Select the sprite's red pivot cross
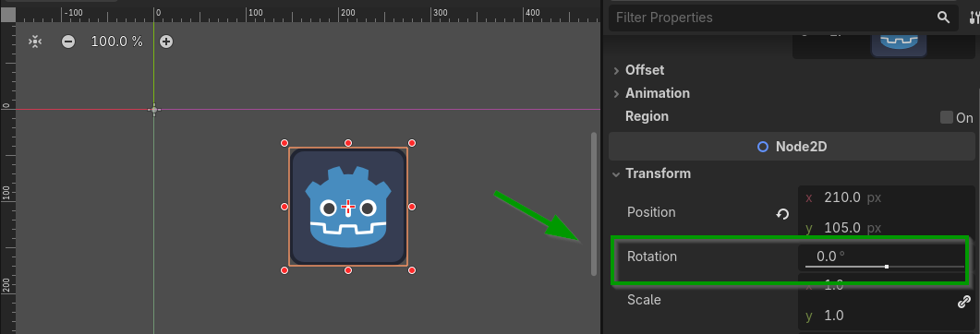The image size is (980, 334). (348, 207)
